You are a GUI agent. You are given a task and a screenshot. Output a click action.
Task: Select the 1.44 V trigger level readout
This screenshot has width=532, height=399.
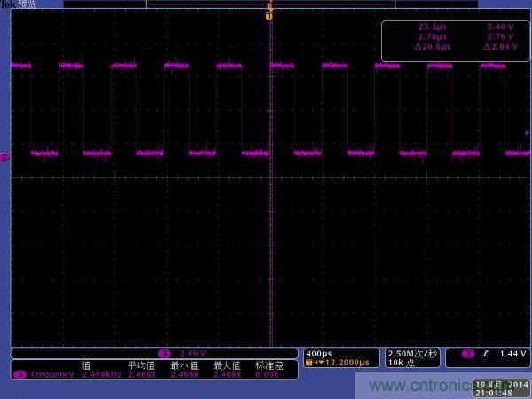click(x=512, y=353)
